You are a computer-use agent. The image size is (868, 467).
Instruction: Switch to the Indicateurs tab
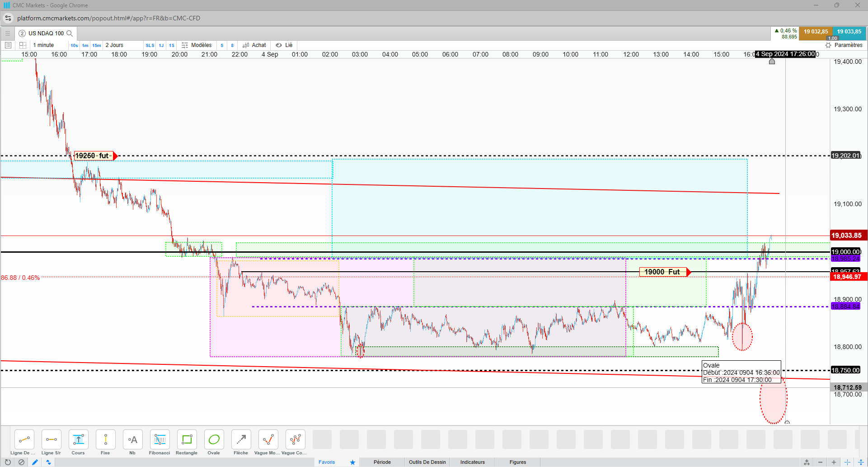pos(473,462)
